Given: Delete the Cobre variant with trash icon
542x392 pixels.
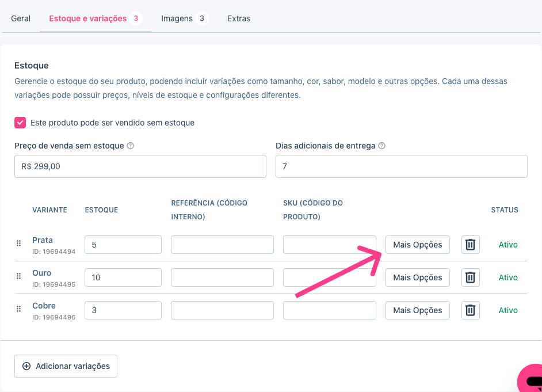Looking at the screenshot, I should click(471, 310).
